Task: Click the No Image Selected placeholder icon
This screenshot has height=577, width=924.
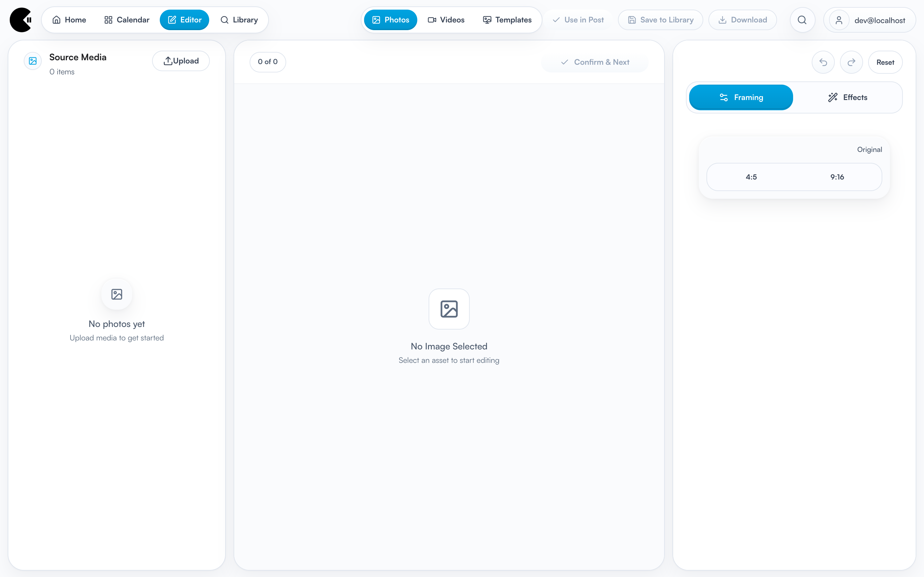Action: coord(449,309)
